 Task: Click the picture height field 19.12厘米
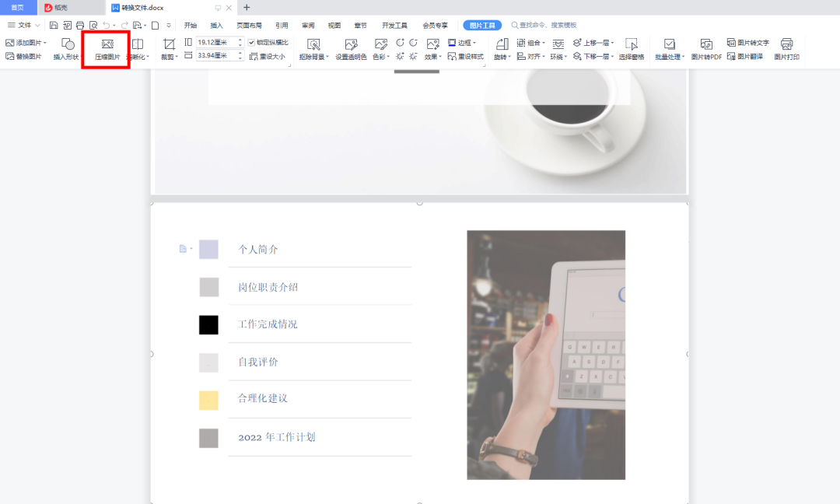tap(216, 42)
